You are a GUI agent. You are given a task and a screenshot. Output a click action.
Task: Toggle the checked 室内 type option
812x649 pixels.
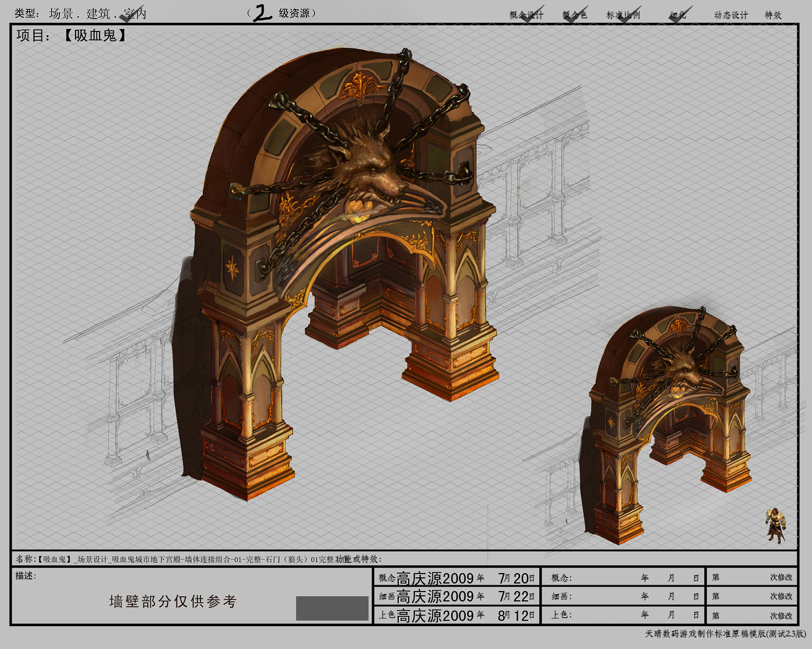(135, 14)
